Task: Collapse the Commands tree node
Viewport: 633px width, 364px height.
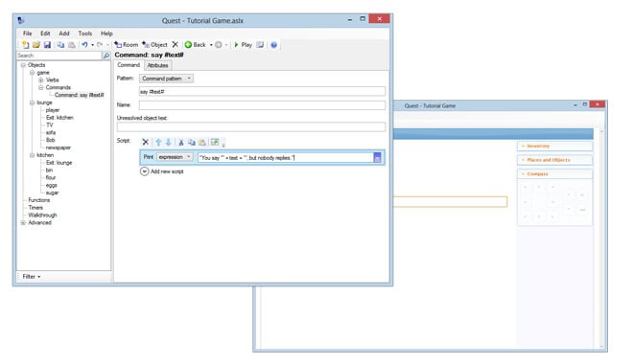Action: pos(41,87)
